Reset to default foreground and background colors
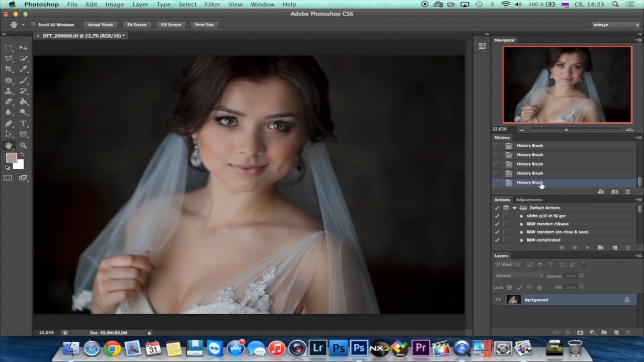 8,167
